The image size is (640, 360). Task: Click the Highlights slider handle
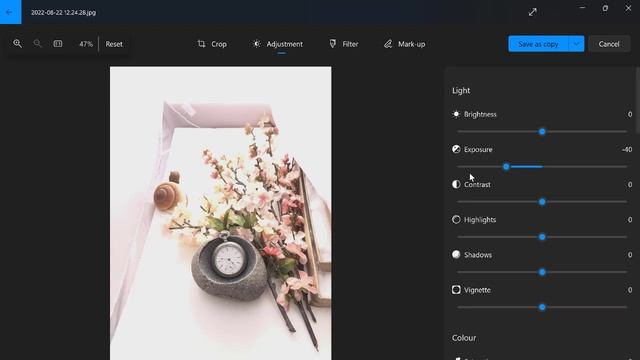(x=542, y=237)
